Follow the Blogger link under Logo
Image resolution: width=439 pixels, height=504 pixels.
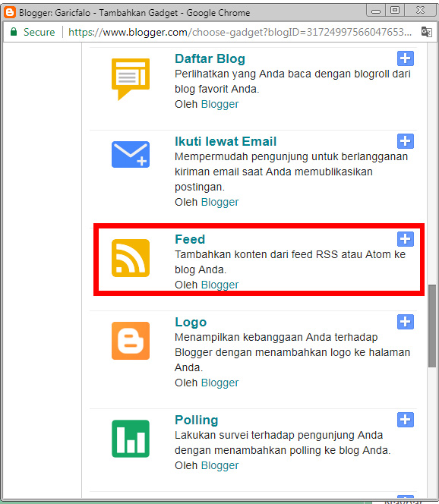tap(219, 383)
